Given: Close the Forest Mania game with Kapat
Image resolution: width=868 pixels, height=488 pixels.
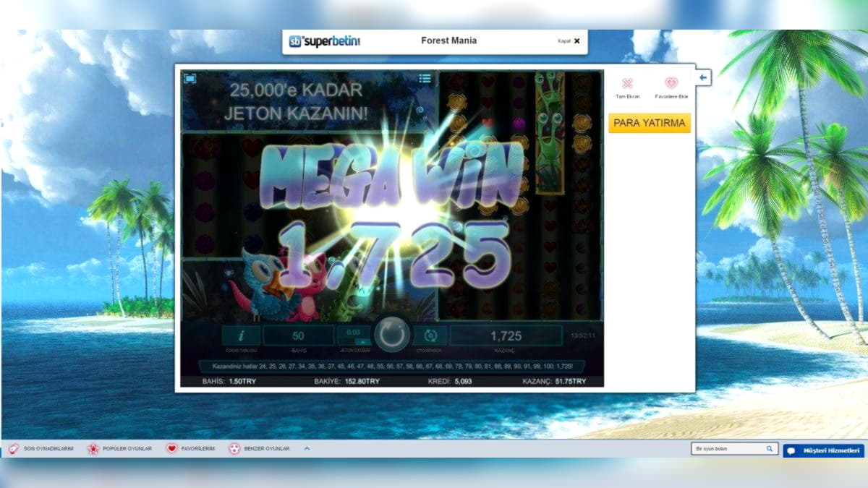Looking at the screenshot, I should click(x=569, y=41).
